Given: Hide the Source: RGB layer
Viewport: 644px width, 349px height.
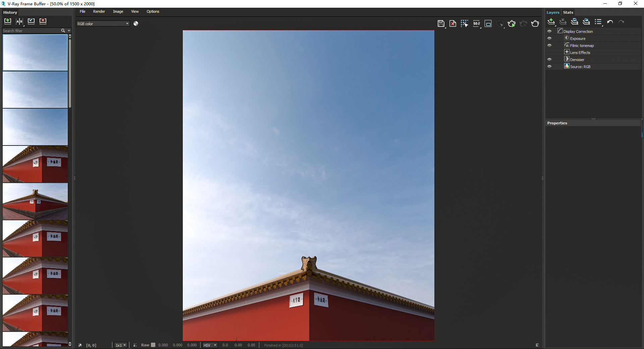Looking at the screenshot, I should click(549, 66).
